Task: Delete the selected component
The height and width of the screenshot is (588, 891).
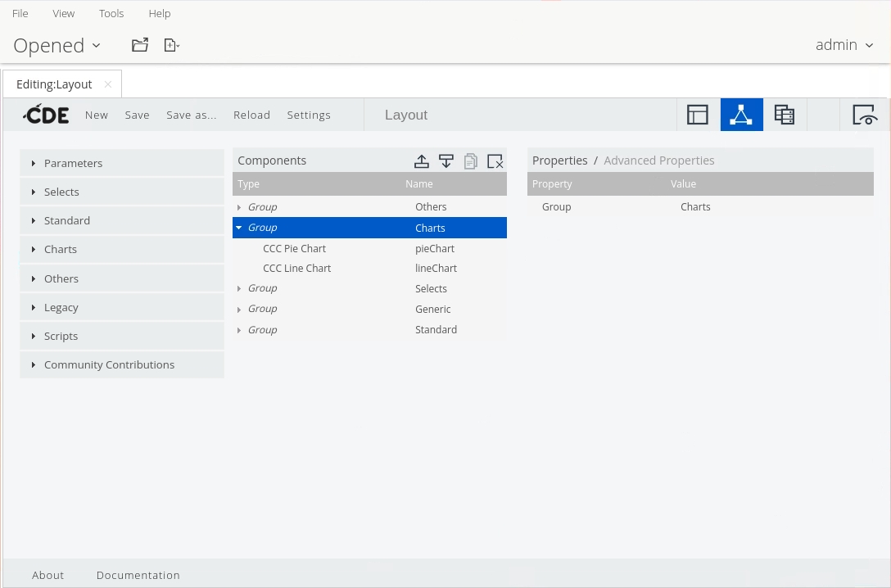Action: 495,161
